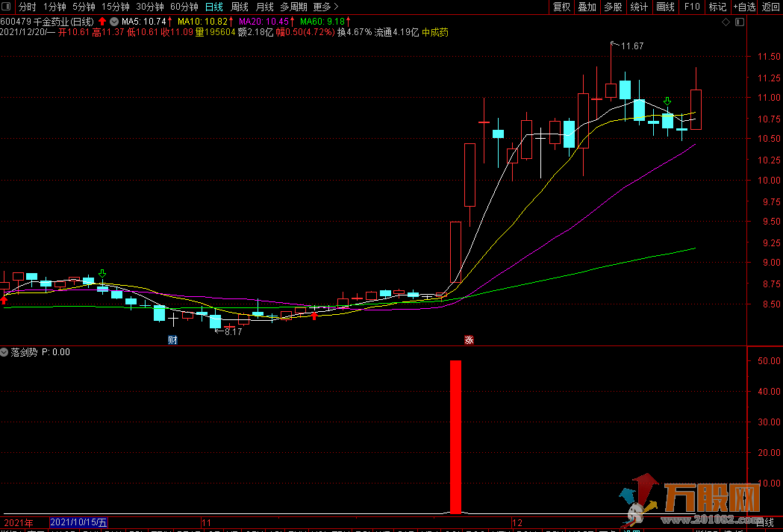Toggle 叠加 overlay comparison
The width and height of the screenshot is (783, 532).
click(x=587, y=7)
